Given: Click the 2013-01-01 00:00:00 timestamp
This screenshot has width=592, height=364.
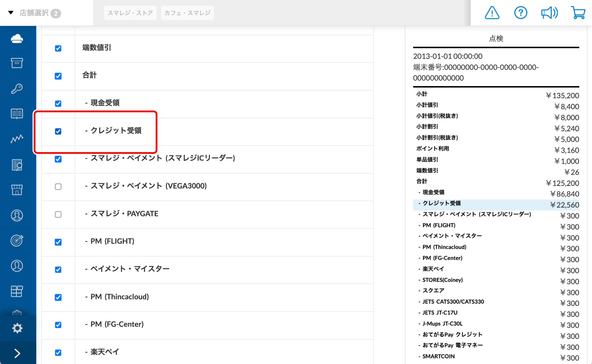Looking at the screenshot, I should tap(448, 56).
